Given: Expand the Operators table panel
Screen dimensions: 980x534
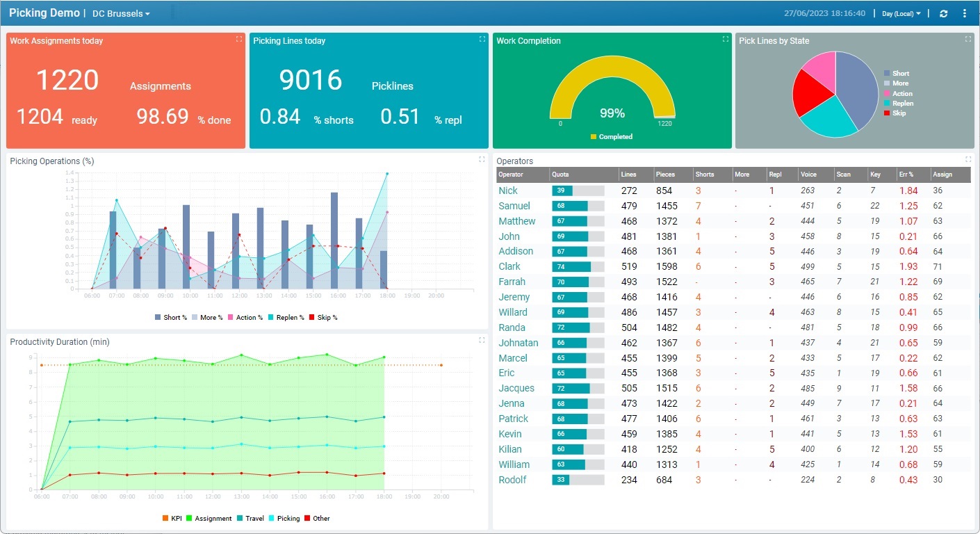Looking at the screenshot, I should pos(967,160).
